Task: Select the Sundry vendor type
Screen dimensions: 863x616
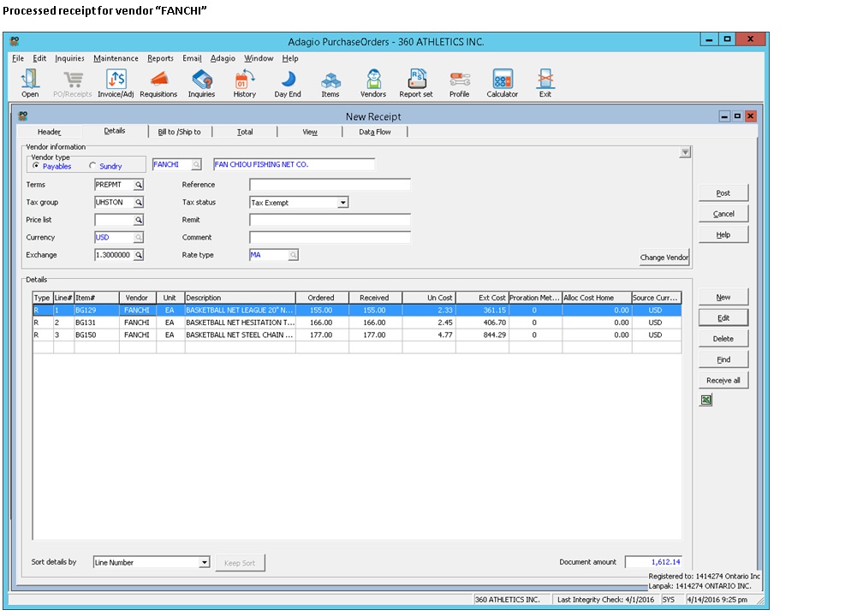Action: pos(92,166)
